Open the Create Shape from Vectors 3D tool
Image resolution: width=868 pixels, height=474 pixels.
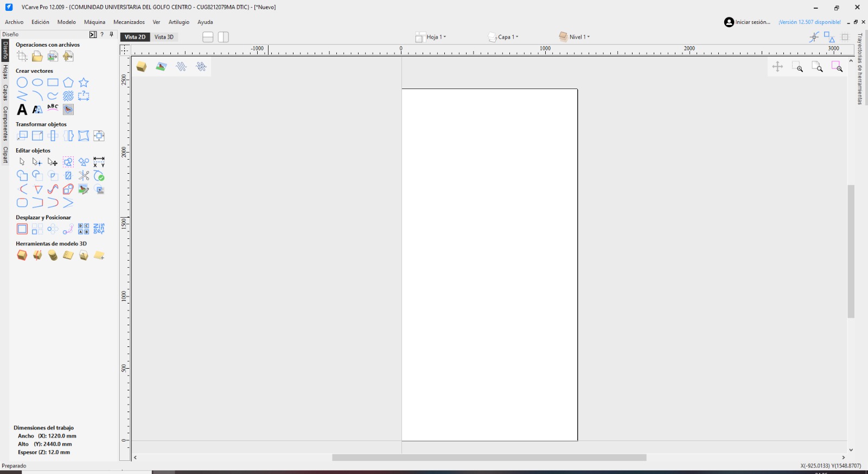click(x=22, y=255)
